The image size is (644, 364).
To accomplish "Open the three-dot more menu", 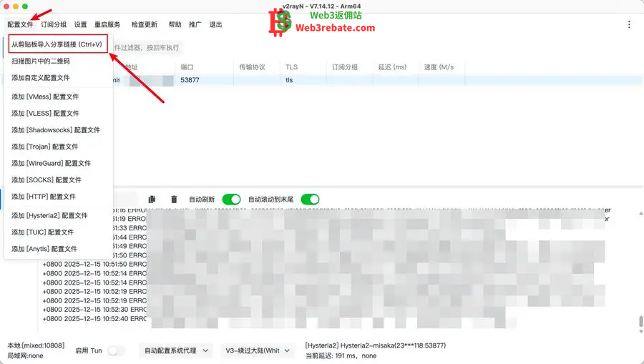I will [629, 24].
